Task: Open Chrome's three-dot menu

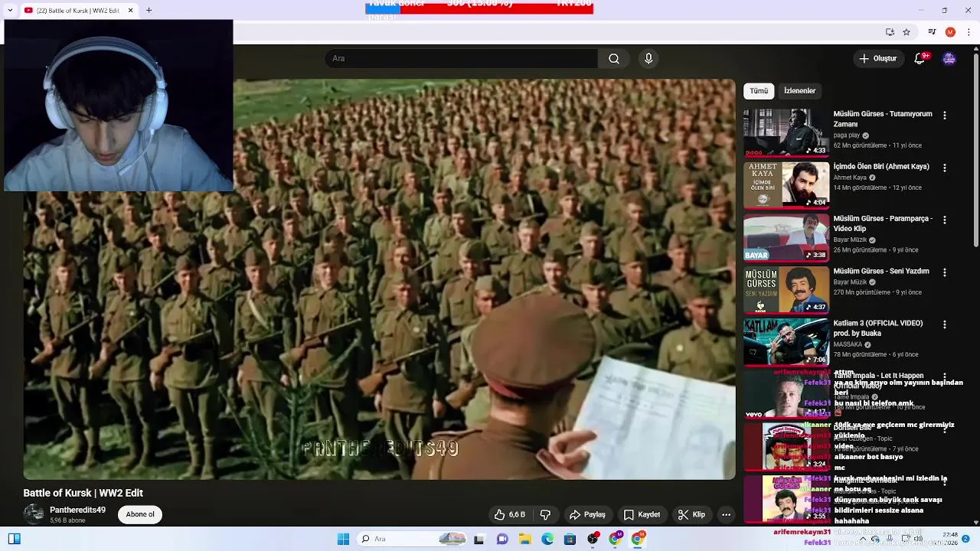Action: [x=969, y=32]
